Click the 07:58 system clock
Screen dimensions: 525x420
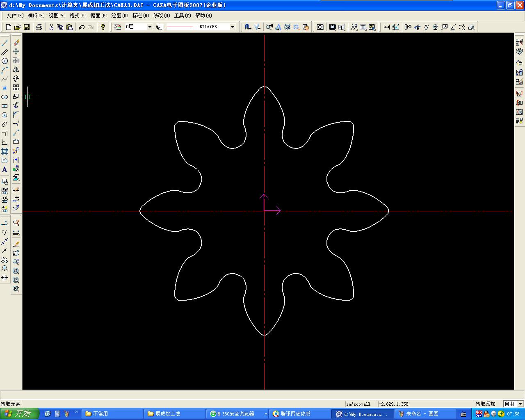(513, 414)
